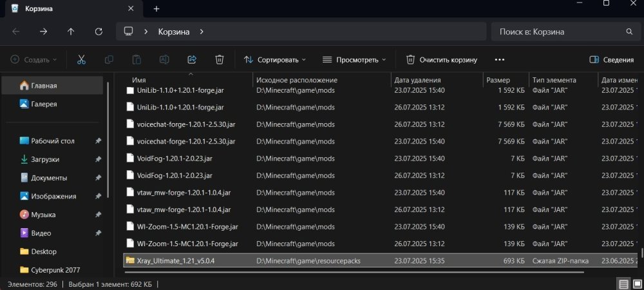Open Главная in the sidebar
Screen dimensions: 644x290
53,86
